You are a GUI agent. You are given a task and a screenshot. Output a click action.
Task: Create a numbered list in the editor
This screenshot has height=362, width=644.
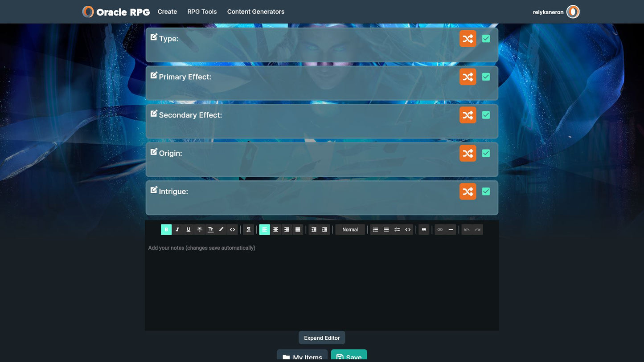[x=375, y=230]
